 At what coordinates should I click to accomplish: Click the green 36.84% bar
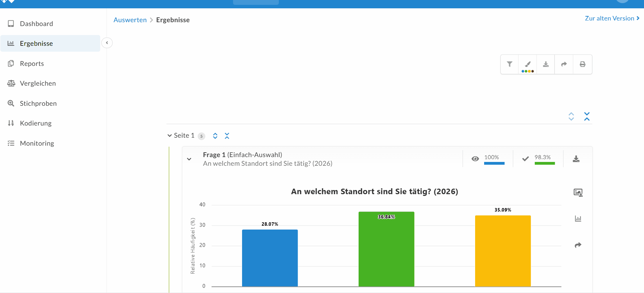click(x=386, y=249)
